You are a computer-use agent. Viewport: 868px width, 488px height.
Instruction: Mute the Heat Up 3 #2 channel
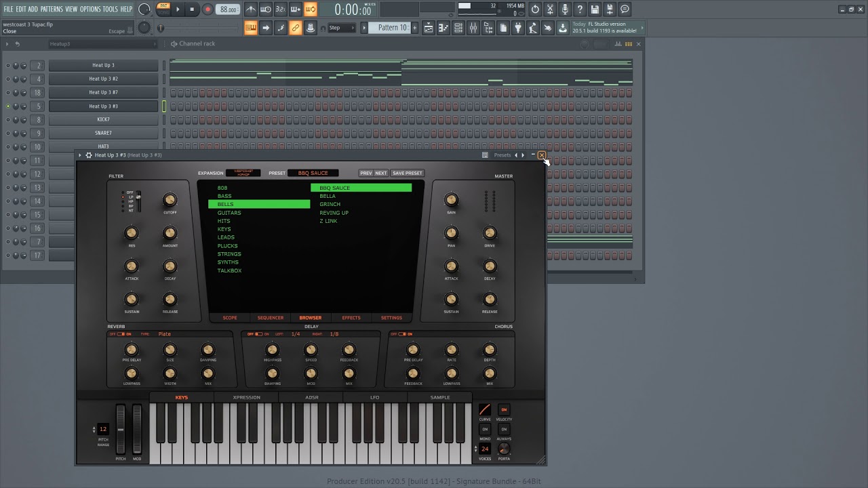(x=8, y=79)
